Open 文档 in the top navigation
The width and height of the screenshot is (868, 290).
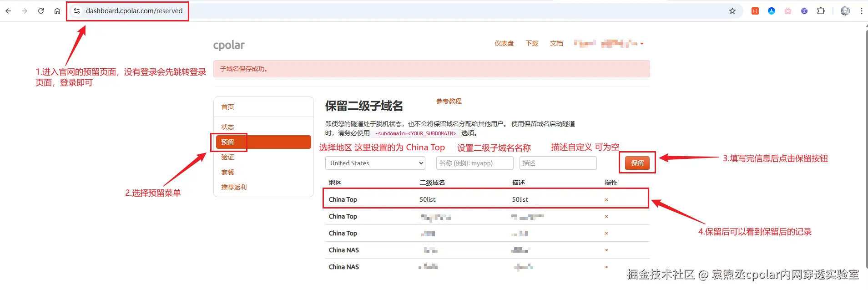pos(556,44)
